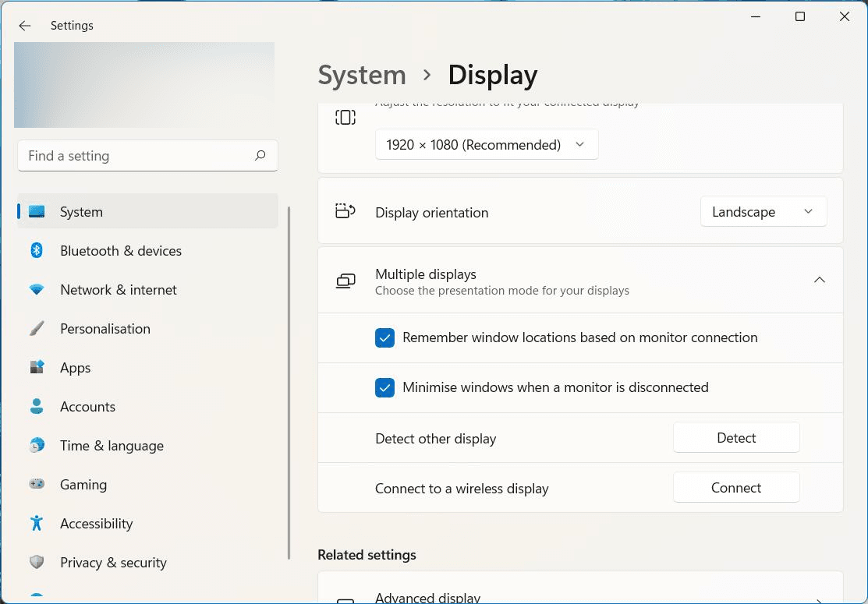The height and width of the screenshot is (604, 868).
Task: Maximize the Settings window
Action: click(x=800, y=16)
